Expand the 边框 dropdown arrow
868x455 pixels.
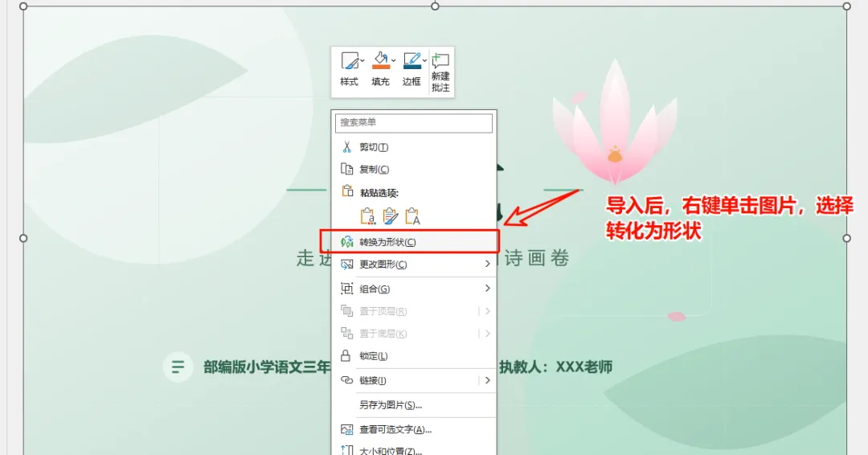(424, 60)
